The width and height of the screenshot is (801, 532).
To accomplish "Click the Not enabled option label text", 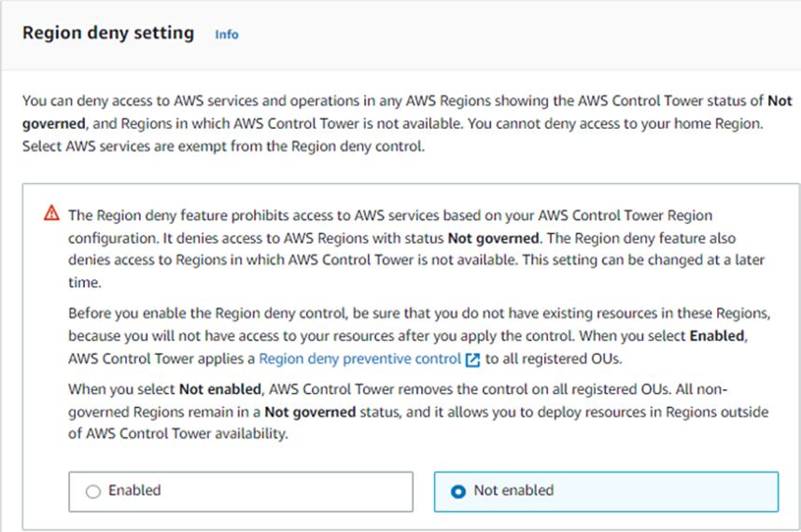I will coord(513,490).
